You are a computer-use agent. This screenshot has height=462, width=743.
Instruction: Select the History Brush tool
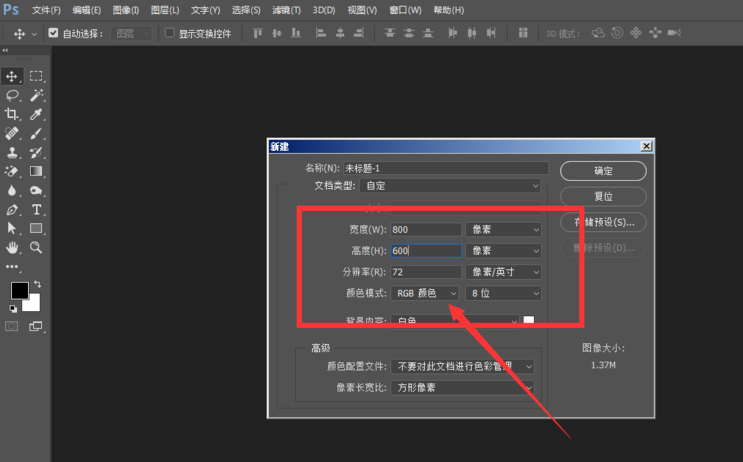(x=36, y=152)
